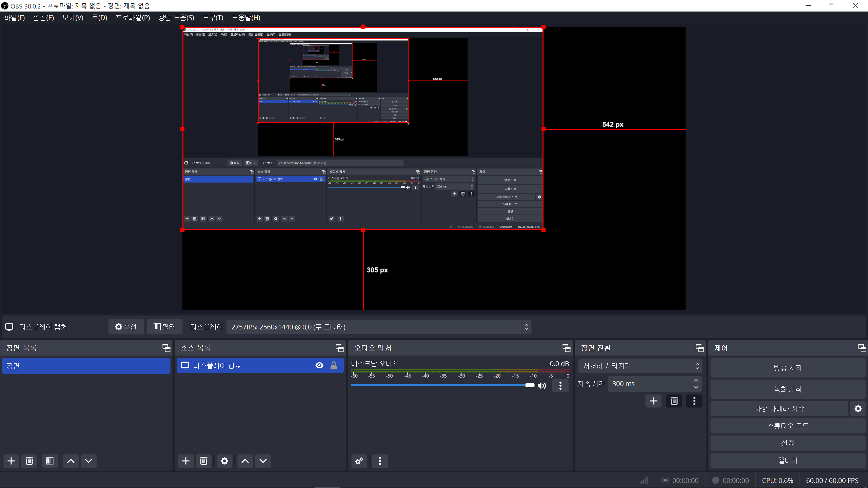
Task: Remove the selected source with trash icon
Action: point(204,461)
